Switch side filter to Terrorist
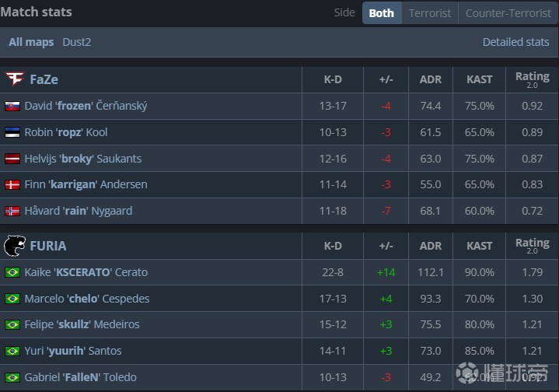The height and width of the screenshot is (392, 559). [x=430, y=13]
